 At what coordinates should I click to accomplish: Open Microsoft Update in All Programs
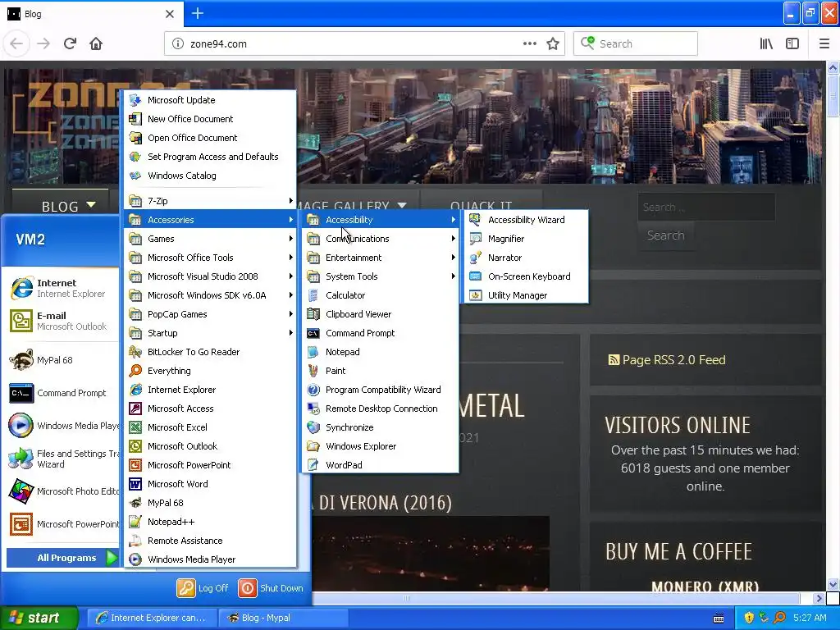(210, 99)
